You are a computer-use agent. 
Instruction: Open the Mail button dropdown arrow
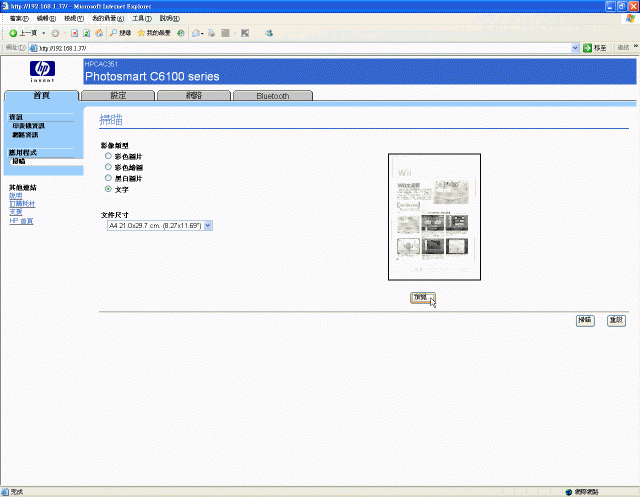pyautogui.click(x=202, y=33)
